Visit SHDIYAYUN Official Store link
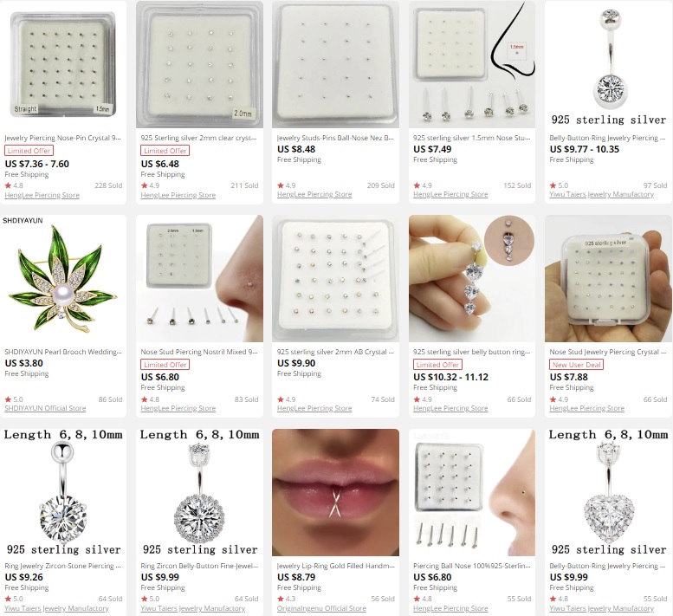The image size is (673, 616). click(x=45, y=408)
